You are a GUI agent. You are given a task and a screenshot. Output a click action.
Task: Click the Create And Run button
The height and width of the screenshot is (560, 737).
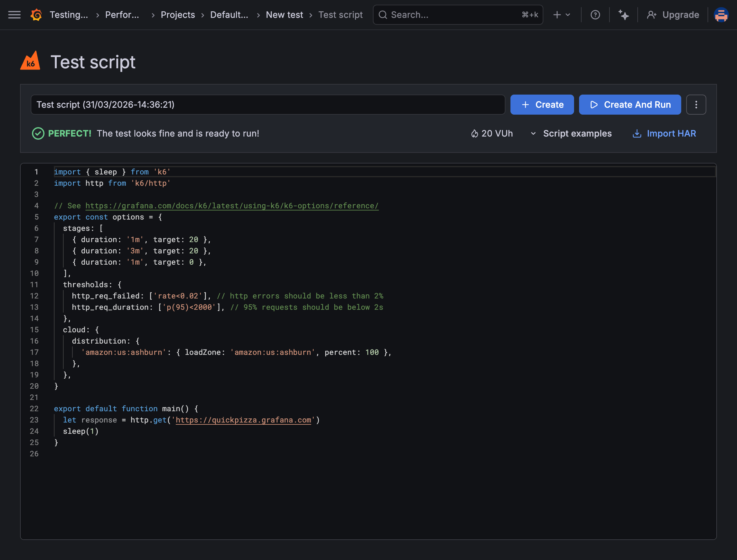630,105
